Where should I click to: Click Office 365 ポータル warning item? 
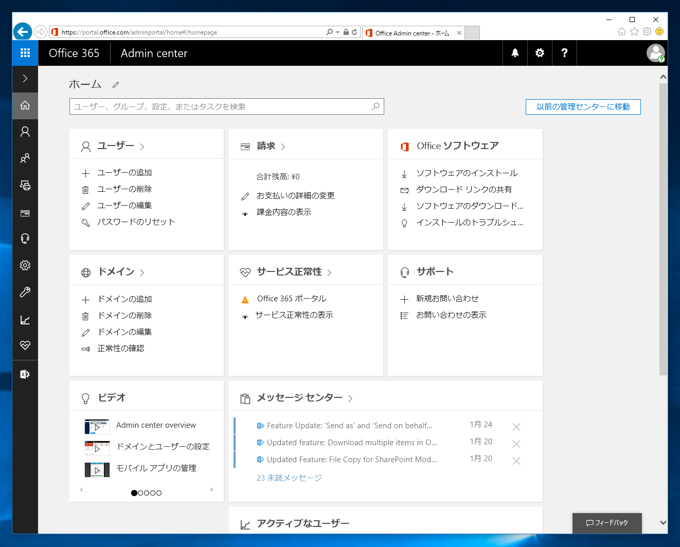coord(291,298)
